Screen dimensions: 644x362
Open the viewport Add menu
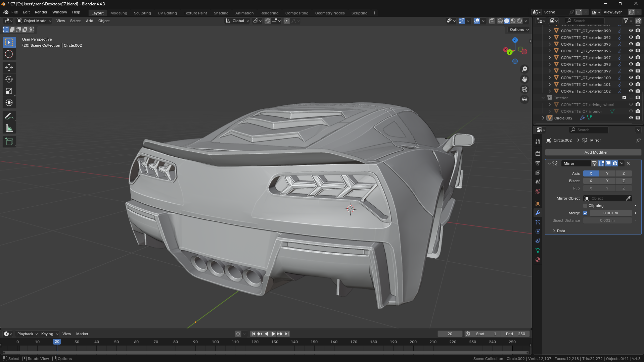pos(89,21)
